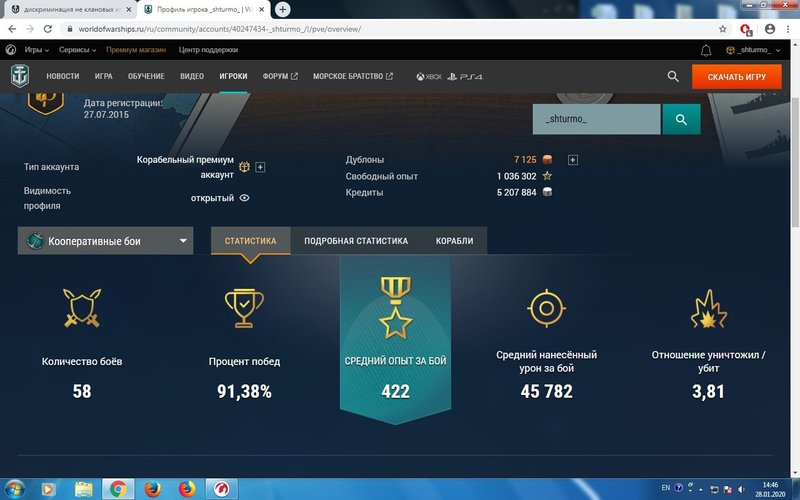Switch to the СТАТИСТИКА tab
The width and height of the screenshot is (800, 500).
251,241
